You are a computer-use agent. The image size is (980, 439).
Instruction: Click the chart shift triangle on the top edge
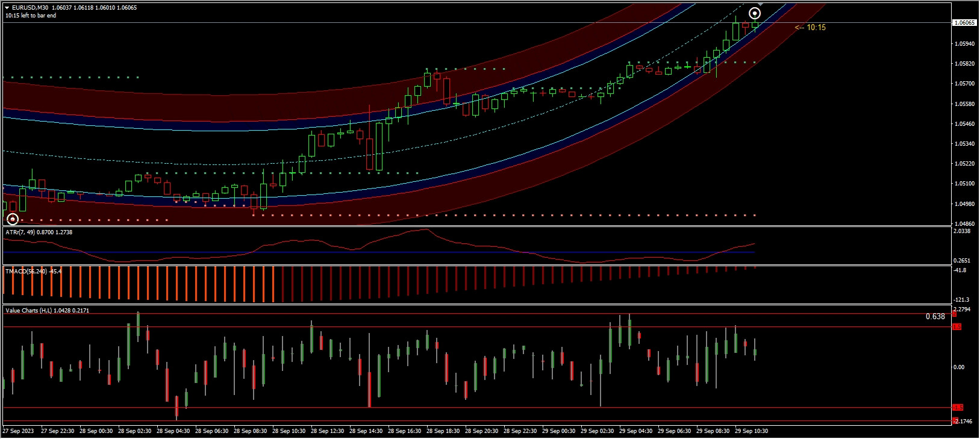point(760,5)
